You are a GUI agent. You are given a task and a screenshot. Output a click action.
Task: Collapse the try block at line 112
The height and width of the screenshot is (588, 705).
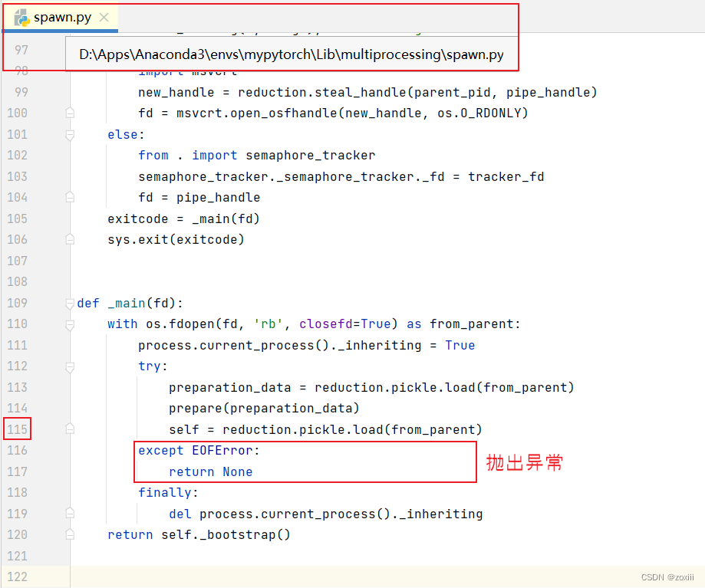[68, 366]
